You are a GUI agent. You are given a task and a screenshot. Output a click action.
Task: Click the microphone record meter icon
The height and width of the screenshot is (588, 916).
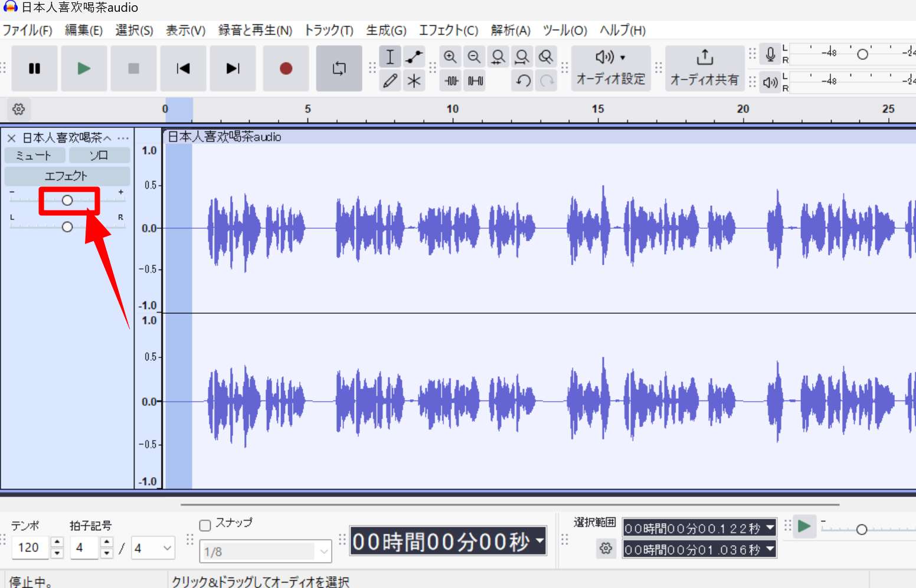(770, 54)
